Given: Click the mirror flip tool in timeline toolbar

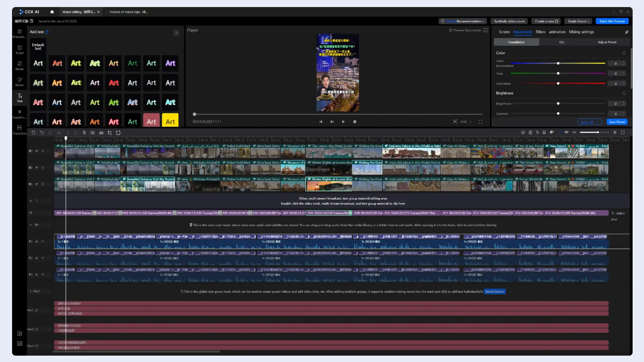Looking at the screenshot, I should point(101,133).
